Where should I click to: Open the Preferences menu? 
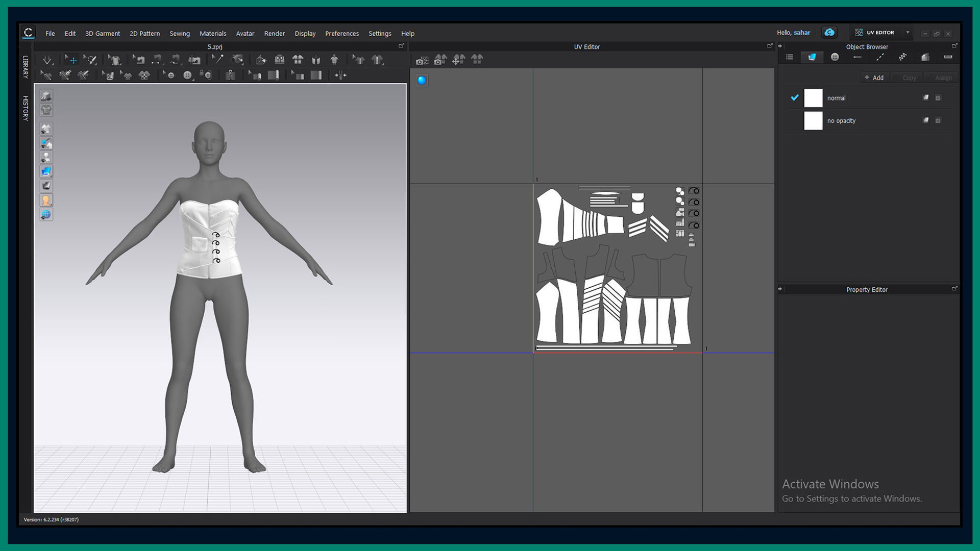pos(342,33)
